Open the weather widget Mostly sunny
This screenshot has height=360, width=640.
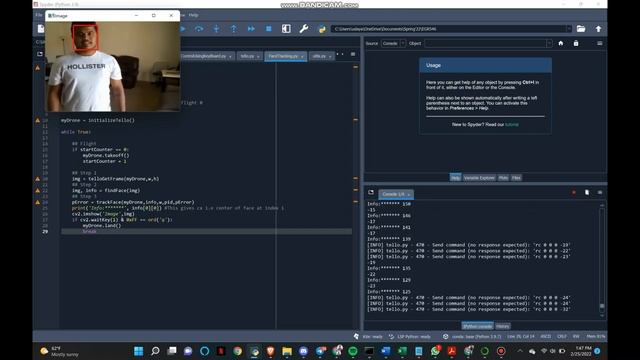(x=59, y=351)
